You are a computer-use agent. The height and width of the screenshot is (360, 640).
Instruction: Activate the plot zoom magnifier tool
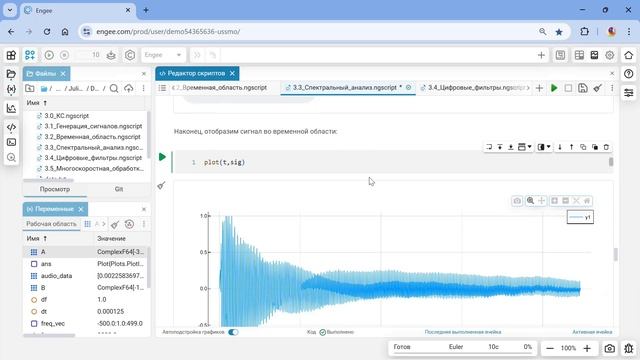click(530, 201)
